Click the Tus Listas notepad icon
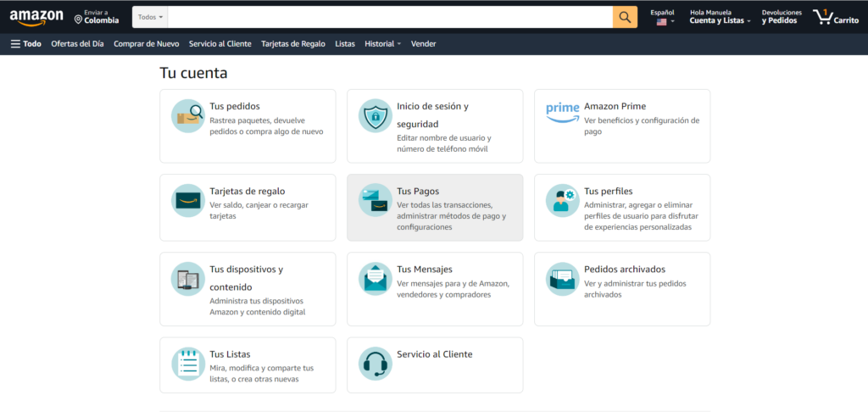Viewport: 868px width, 412px height. click(x=187, y=364)
